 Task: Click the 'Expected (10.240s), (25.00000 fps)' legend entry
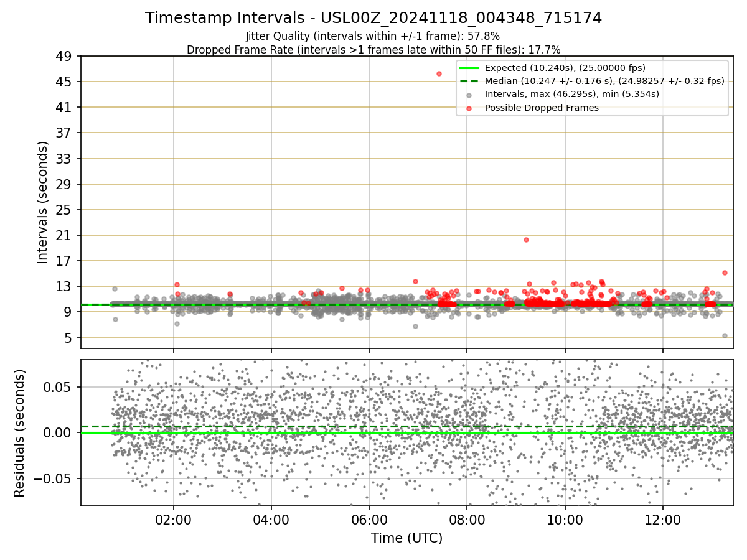pyautogui.click(x=565, y=68)
